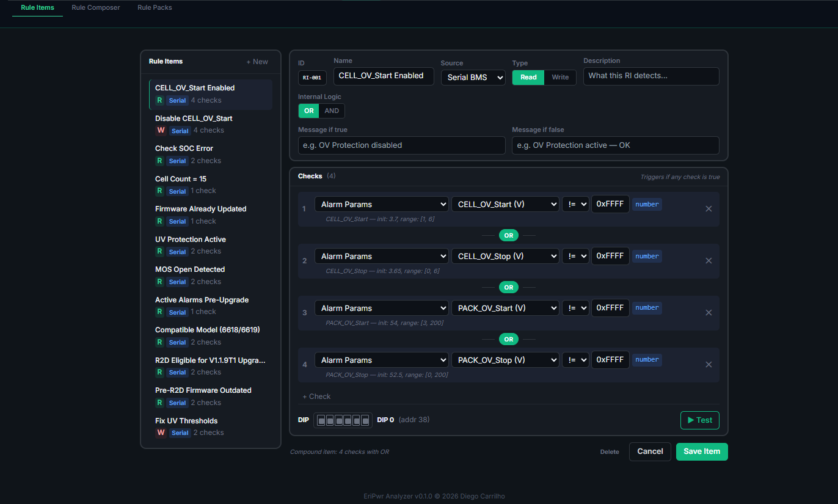
Task: Open the != operator dropdown on check 2
Action: click(x=575, y=257)
